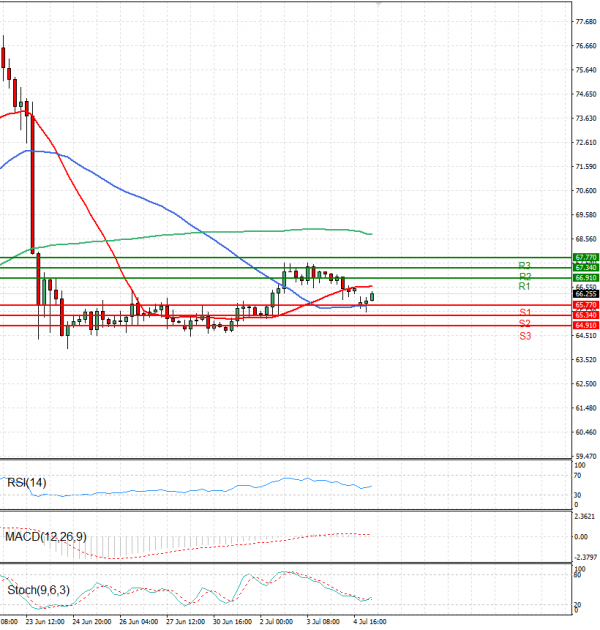This screenshot has height=630, width=600.
Task: Click the 70 level on RSI scale
Action: pyautogui.click(x=577, y=476)
